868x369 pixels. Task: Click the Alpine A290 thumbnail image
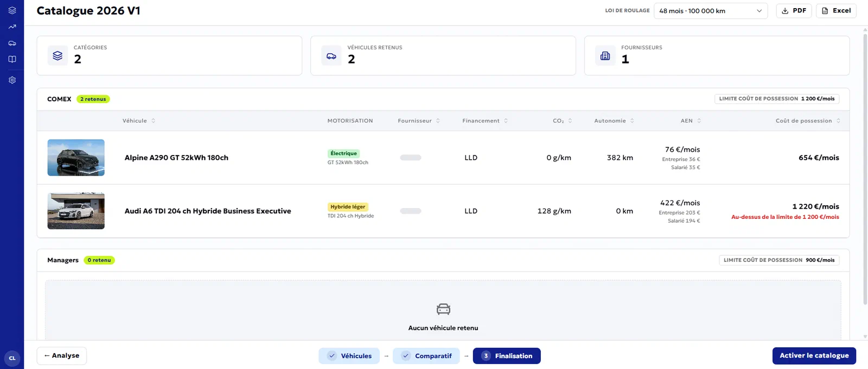[x=76, y=158]
